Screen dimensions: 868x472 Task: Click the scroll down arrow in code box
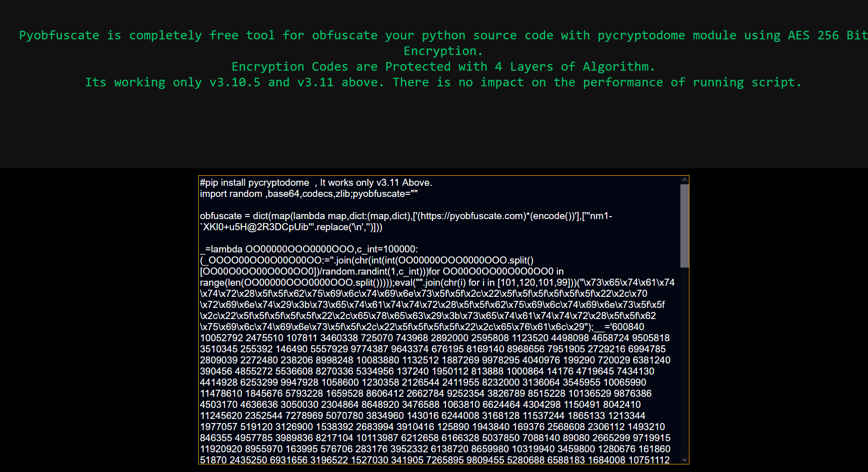(x=684, y=459)
